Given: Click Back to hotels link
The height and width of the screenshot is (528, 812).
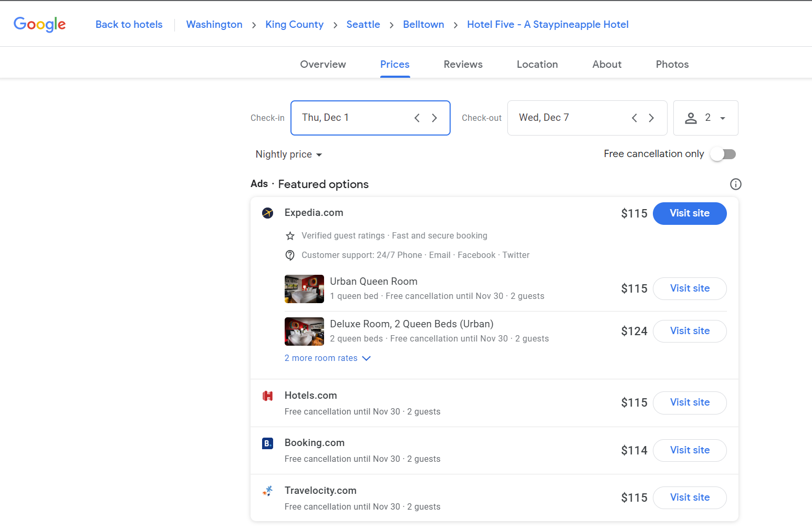Looking at the screenshot, I should 129,25.
